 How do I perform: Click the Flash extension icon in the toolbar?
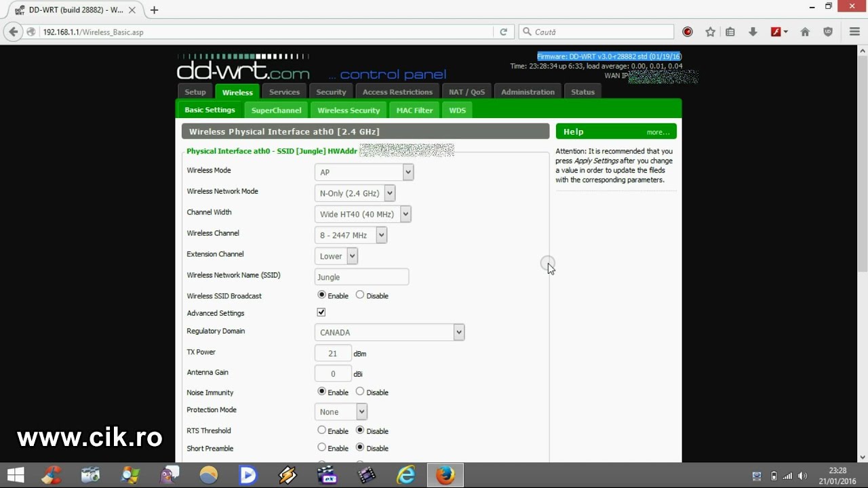776,32
